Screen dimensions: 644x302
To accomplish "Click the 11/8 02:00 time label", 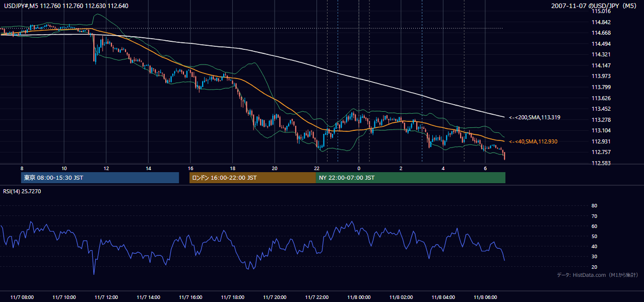I will 401,297.
